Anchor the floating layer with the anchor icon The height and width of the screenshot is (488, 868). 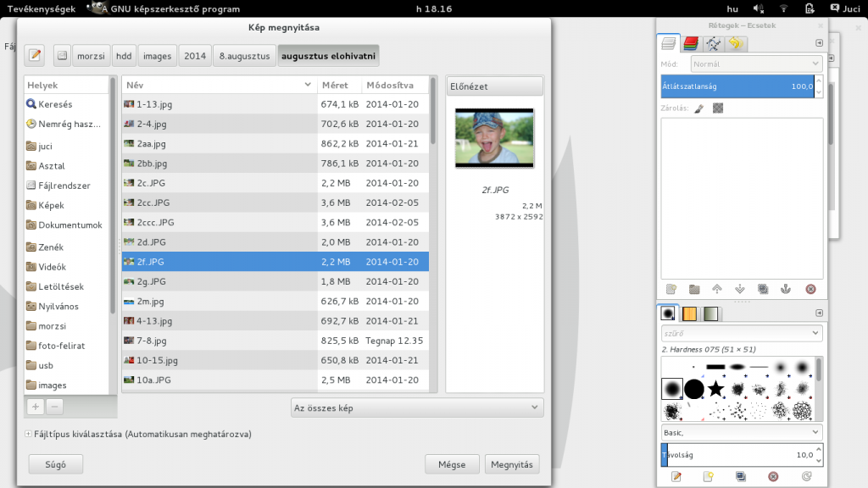[786, 289]
